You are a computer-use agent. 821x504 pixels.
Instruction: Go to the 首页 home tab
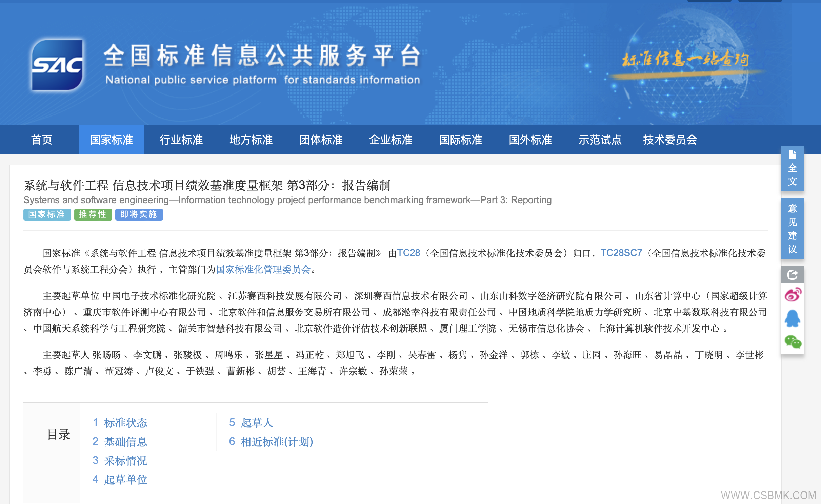pos(41,140)
